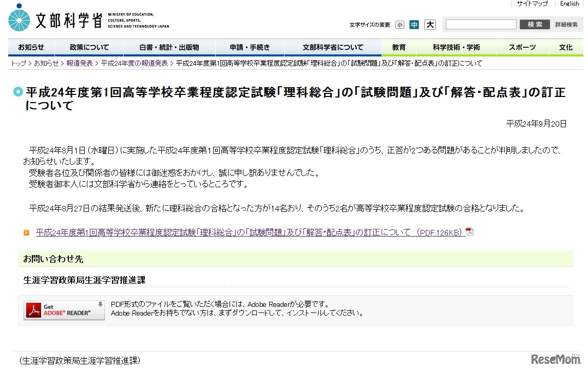Click the orange arrow bullet before the PDF link
Viewport: 588px width, 371px height.
tap(26, 232)
